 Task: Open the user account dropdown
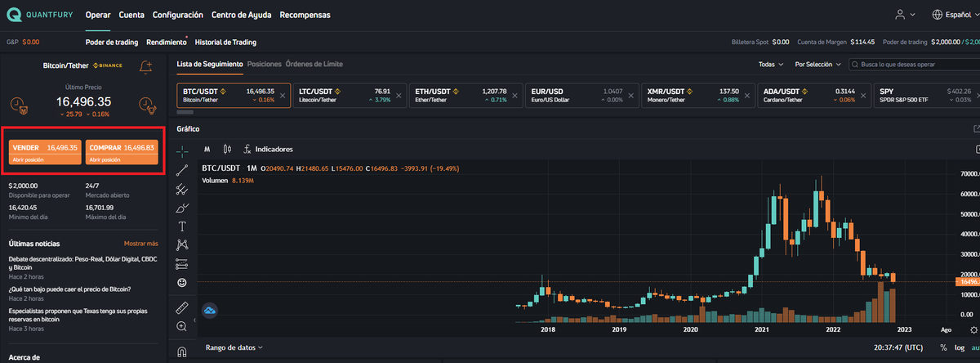[904, 15]
